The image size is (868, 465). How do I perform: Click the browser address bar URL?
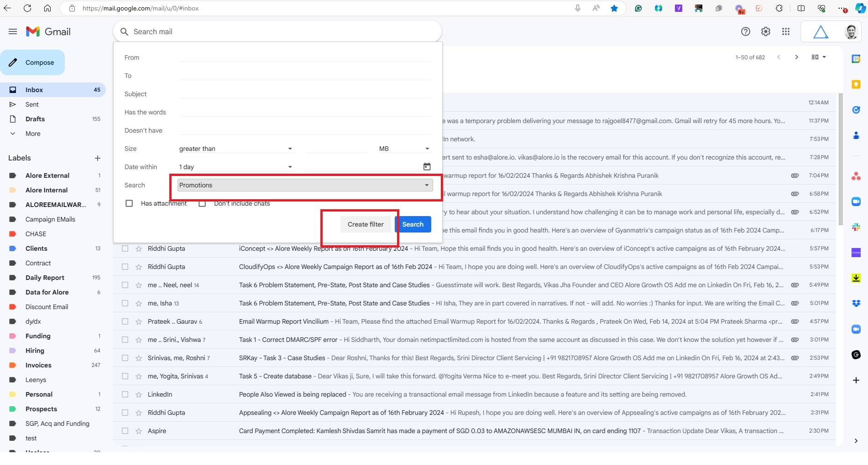[x=141, y=8]
